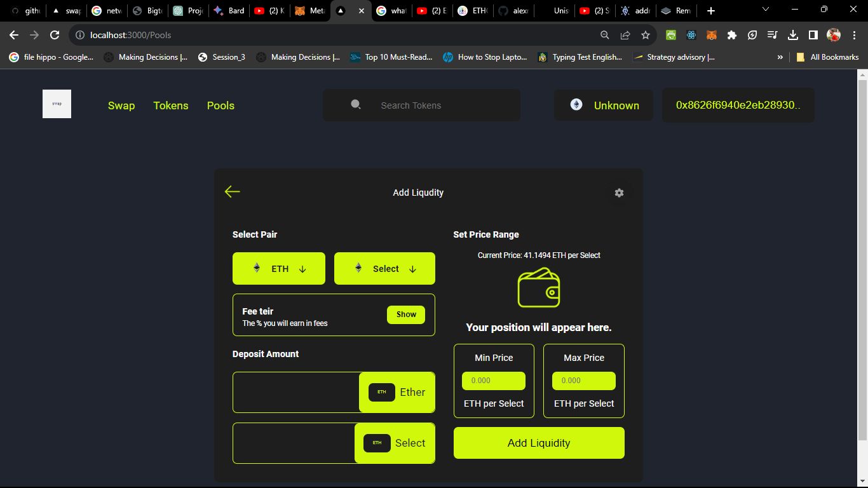Close the active localhost tab
The image size is (868, 488).
(x=362, y=11)
